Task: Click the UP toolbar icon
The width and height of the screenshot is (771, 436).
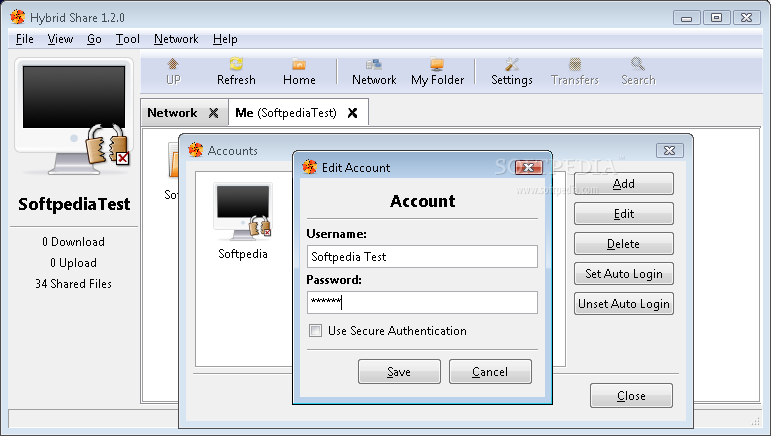Action: coord(173,72)
